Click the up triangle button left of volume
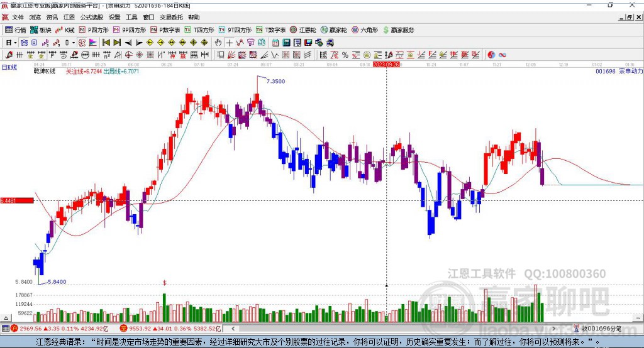 coord(6,318)
